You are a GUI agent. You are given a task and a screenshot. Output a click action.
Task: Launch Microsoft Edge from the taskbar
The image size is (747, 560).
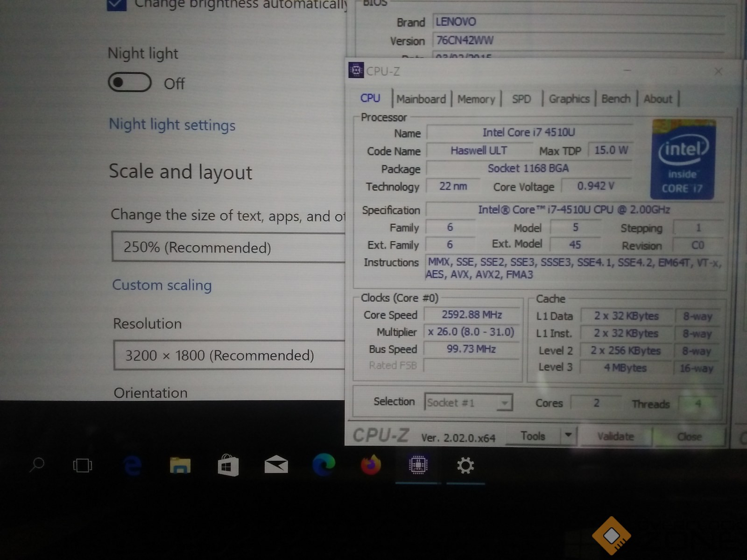324,465
